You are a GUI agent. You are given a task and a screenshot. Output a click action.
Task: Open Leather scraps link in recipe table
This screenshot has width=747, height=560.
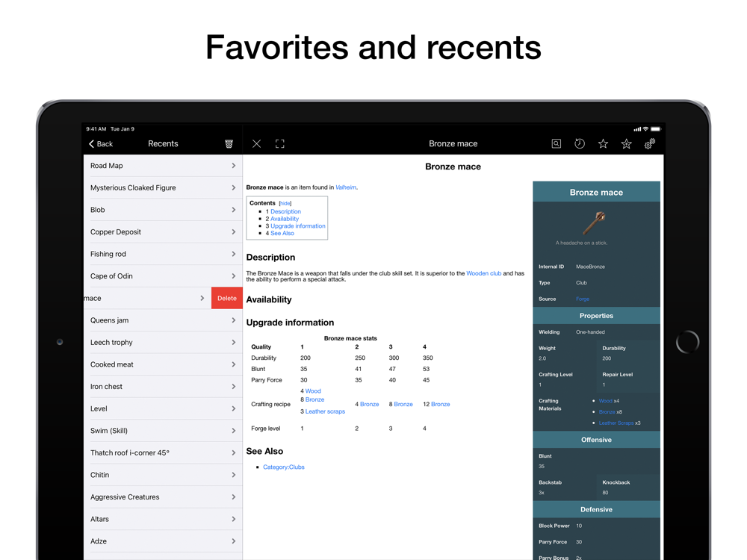pyautogui.click(x=325, y=411)
